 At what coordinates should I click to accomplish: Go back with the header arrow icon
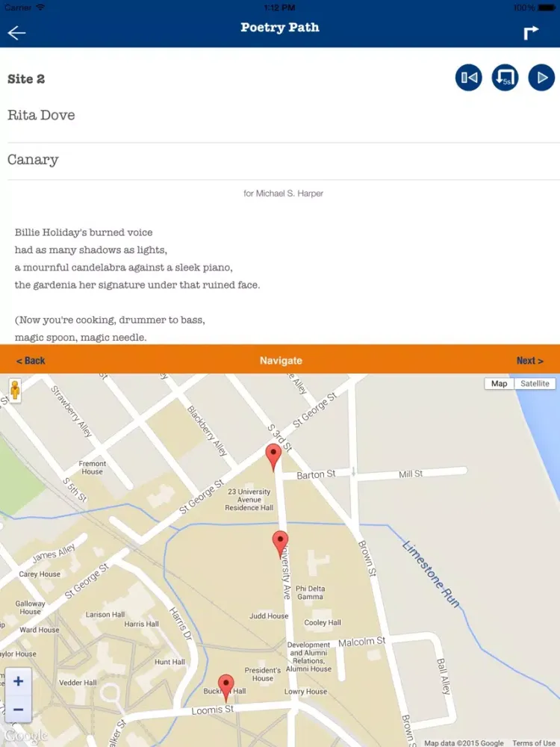16,32
